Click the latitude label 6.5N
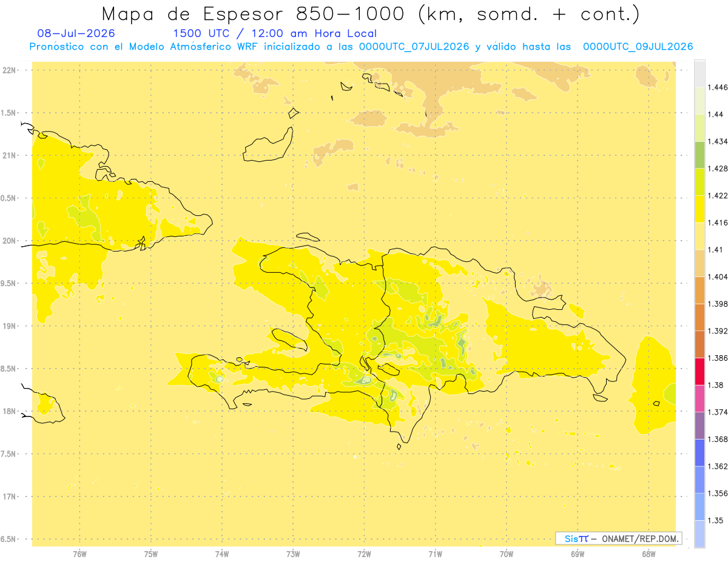Viewport: 728px width, 562px height. [9, 539]
